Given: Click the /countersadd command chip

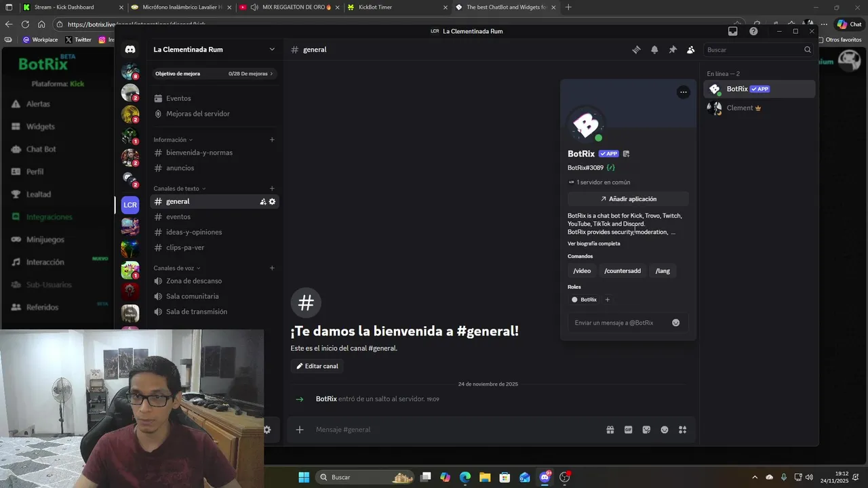Looking at the screenshot, I should tap(623, 271).
